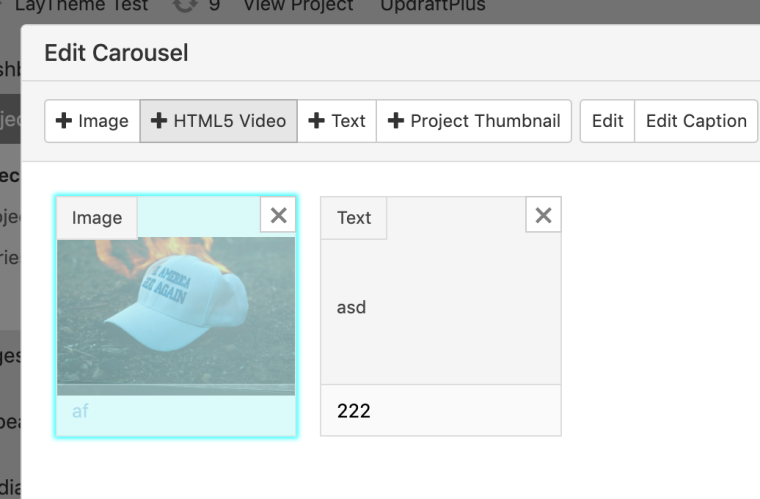
Task: Remove the Text slide with its X
Action: pos(543,215)
